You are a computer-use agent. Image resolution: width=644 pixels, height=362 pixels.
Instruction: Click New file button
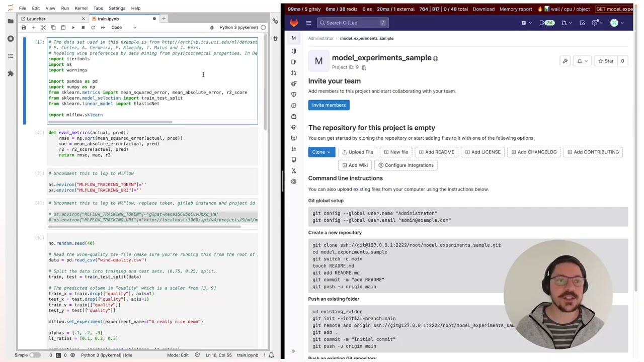395,152
